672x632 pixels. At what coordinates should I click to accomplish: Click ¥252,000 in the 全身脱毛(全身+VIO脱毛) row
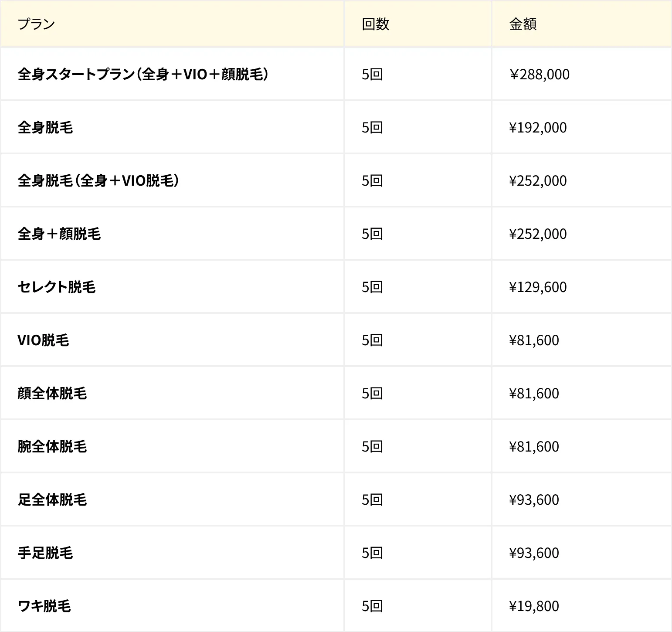click(538, 181)
